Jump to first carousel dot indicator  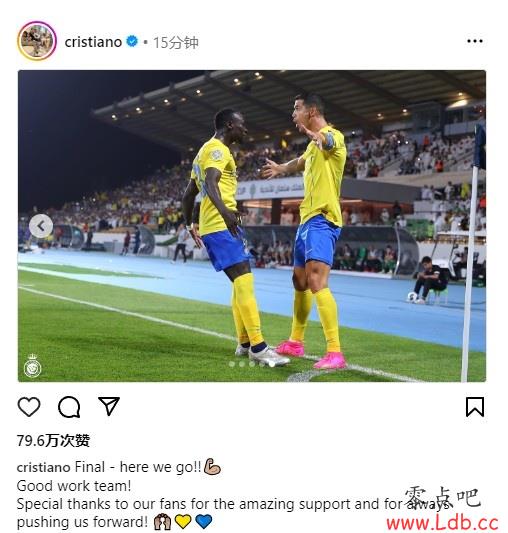[232, 364]
